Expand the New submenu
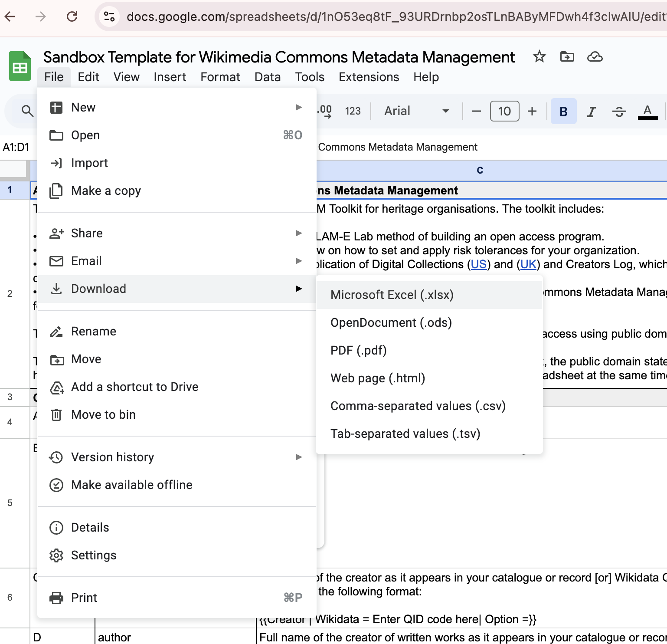667x644 pixels. (x=177, y=107)
